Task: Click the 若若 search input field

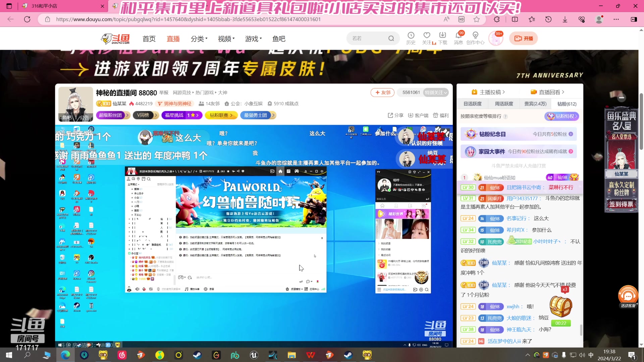Action: click(369, 38)
